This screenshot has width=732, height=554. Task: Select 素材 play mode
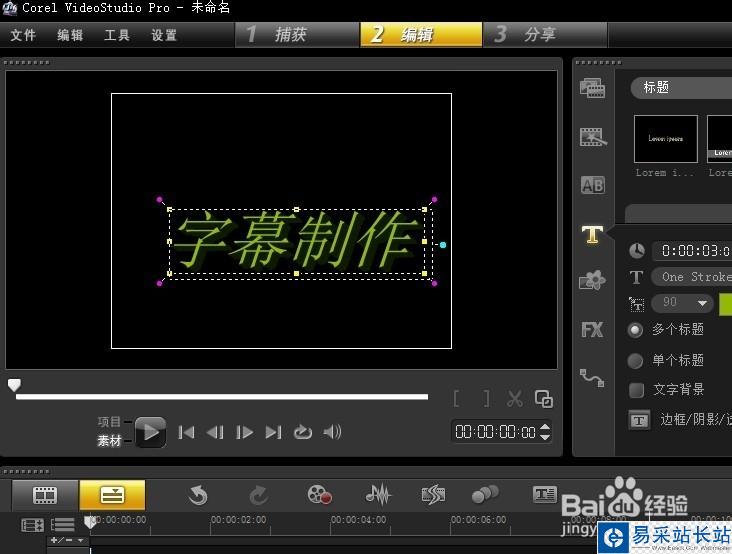110,441
